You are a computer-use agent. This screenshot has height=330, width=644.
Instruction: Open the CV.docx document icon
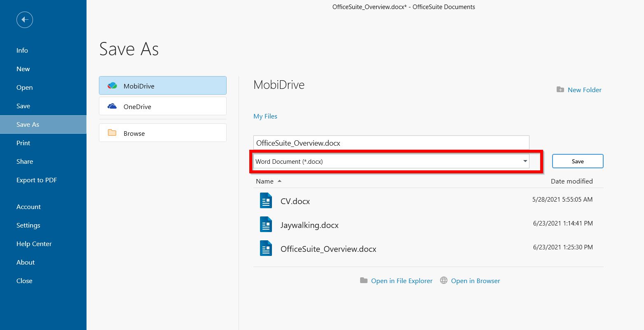[266, 201]
